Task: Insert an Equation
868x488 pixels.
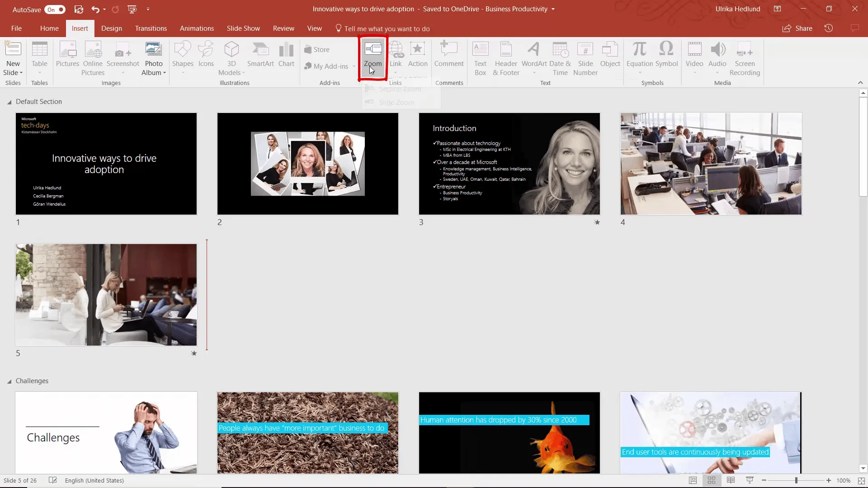Action: point(640,58)
